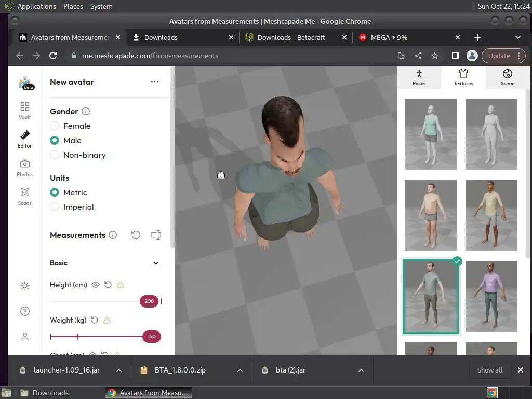Select the shirtless male in shorts texture

click(431, 216)
